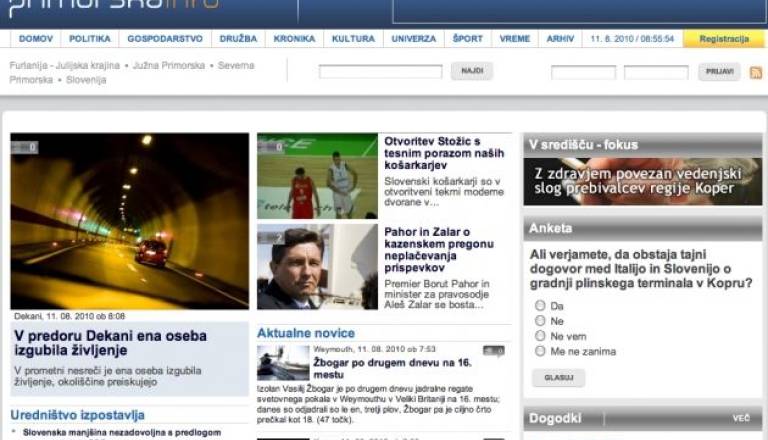This screenshot has height=440, width=768.
Task: Go to the ŠPORT menu item
Action: [x=467, y=39]
